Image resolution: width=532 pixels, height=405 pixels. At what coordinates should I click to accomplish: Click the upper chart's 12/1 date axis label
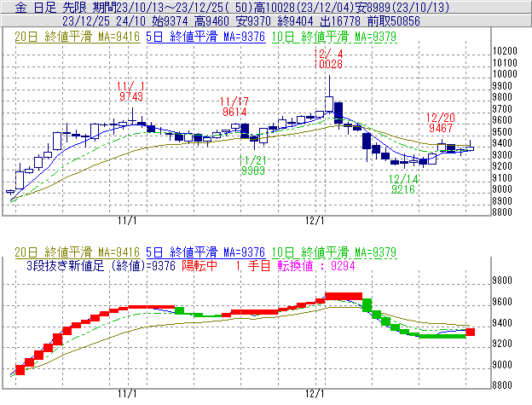315,221
